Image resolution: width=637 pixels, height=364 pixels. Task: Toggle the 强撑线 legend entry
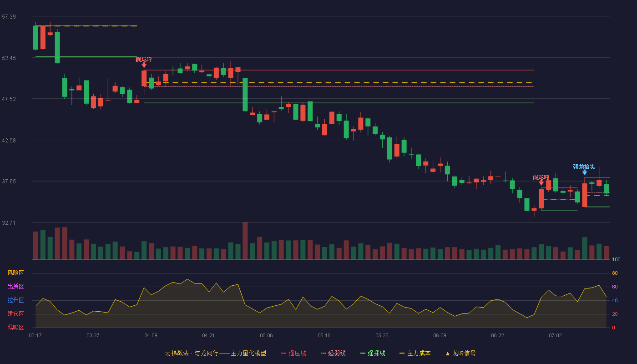373,353
